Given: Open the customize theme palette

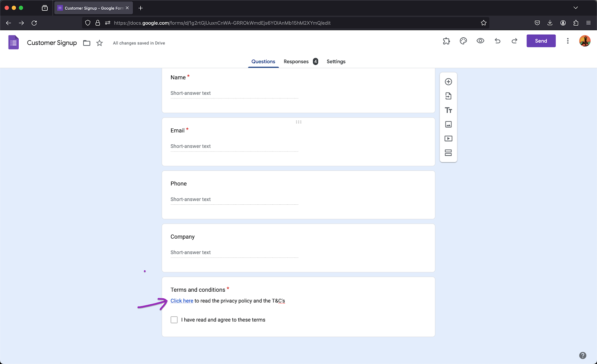Looking at the screenshot, I should [463, 41].
